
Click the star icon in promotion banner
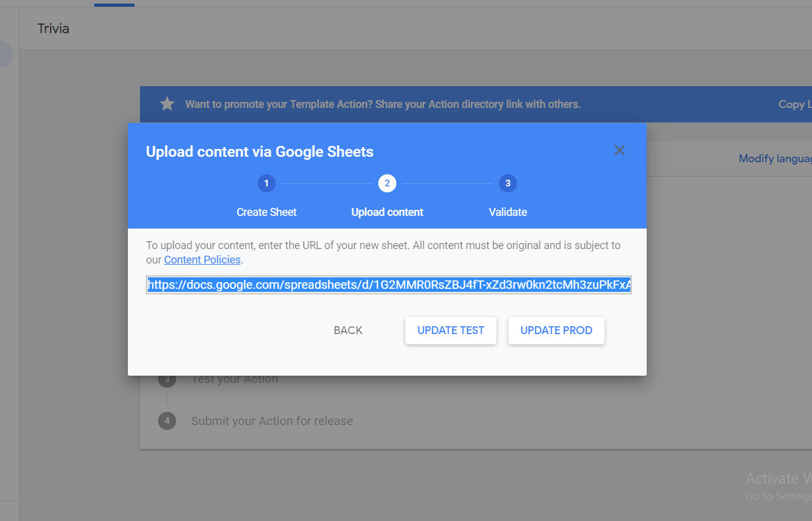[167, 104]
